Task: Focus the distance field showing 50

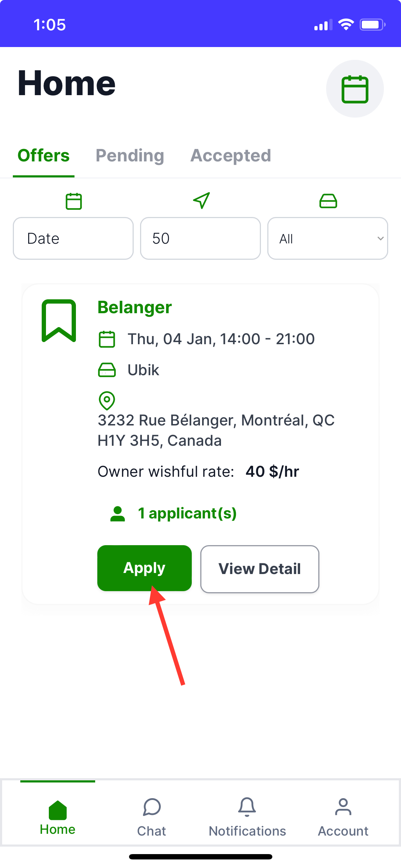Action: (x=200, y=238)
